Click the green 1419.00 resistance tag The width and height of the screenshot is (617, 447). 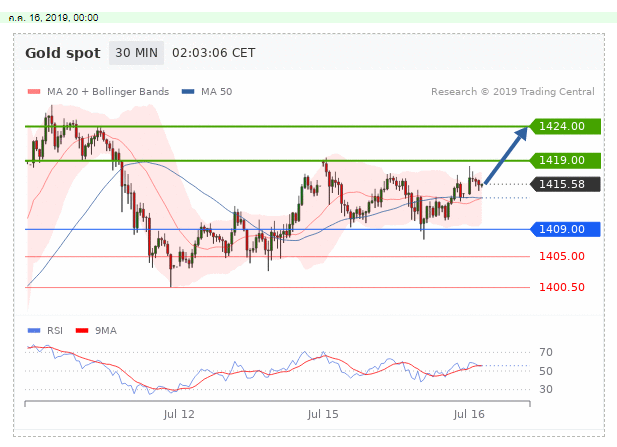point(565,161)
